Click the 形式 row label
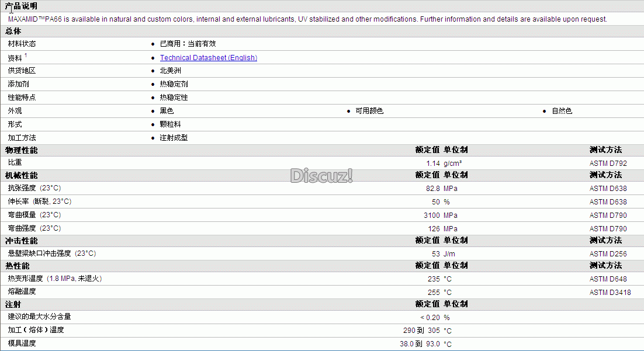644x351 pixels. click(15, 124)
